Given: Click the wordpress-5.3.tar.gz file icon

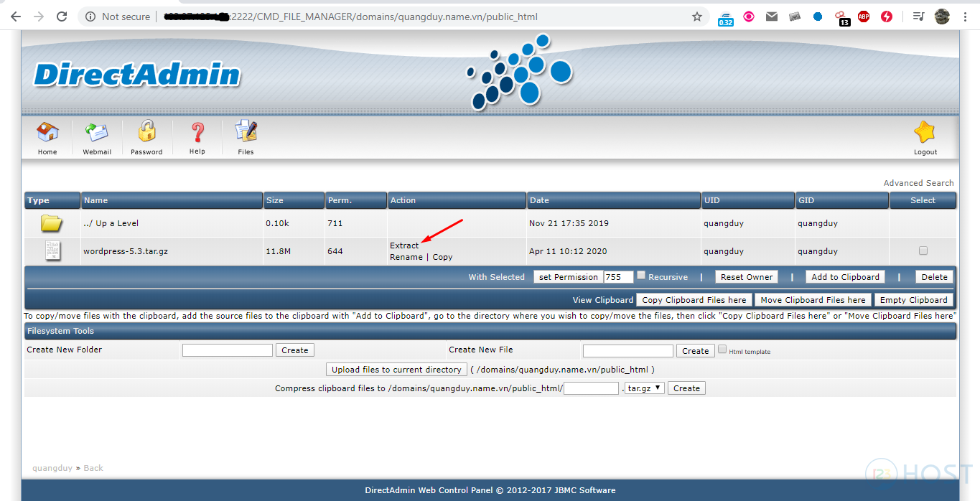Looking at the screenshot, I should [52, 250].
